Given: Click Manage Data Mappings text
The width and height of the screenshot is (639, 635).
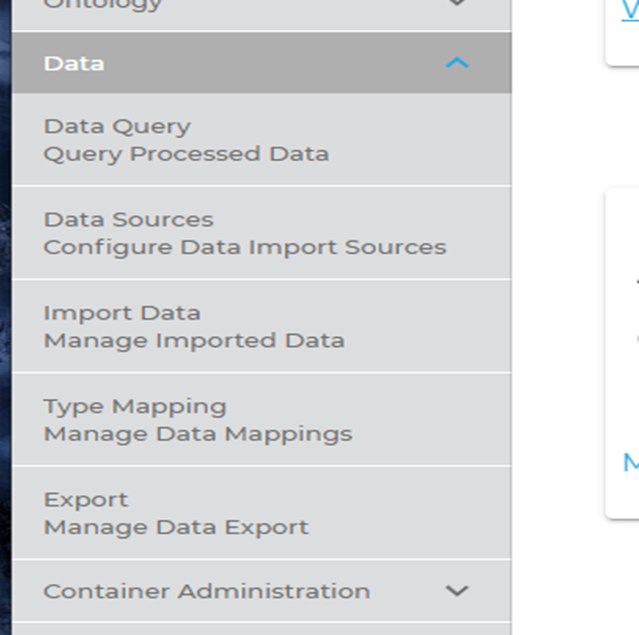Looking at the screenshot, I should [198, 434].
